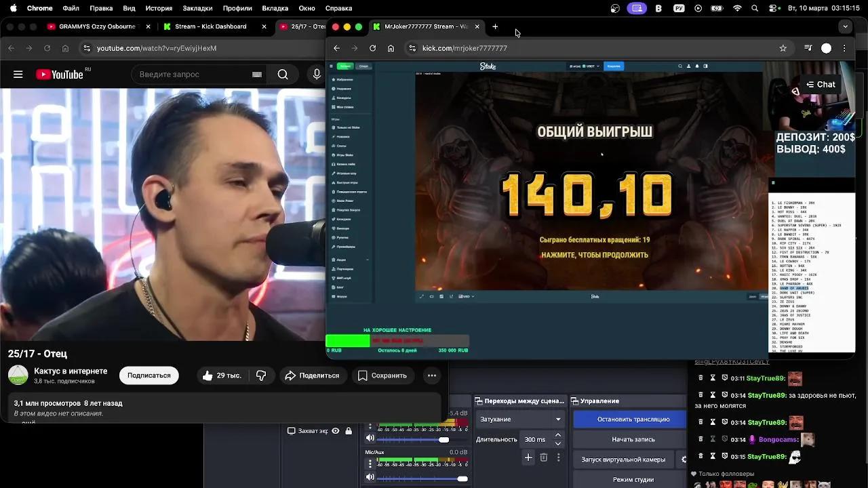Like the 25/17 - Отец video
This screenshot has height=488, width=868.
pos(222,375)
